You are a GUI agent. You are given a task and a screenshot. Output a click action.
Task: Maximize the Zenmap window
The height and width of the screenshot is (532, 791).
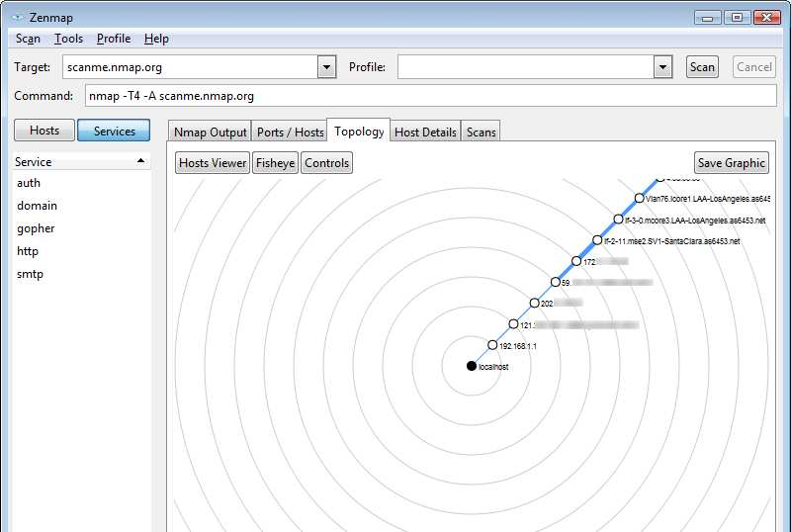[737, 18]
